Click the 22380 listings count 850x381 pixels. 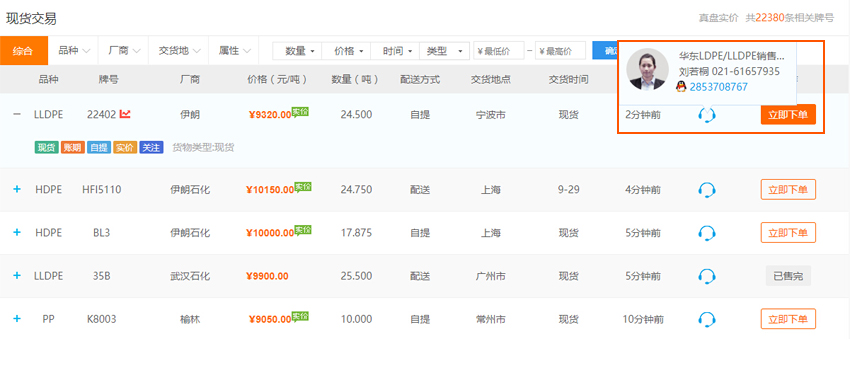770,17
